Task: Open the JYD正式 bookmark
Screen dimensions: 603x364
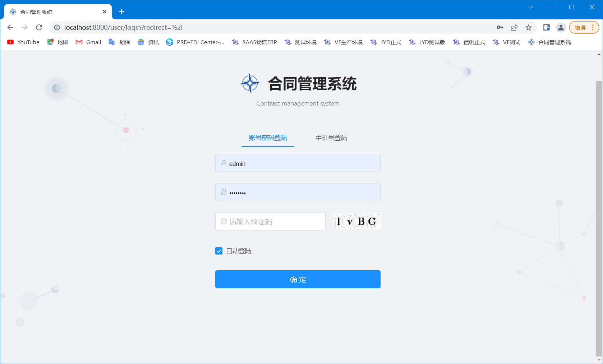Action: (386, 42)
